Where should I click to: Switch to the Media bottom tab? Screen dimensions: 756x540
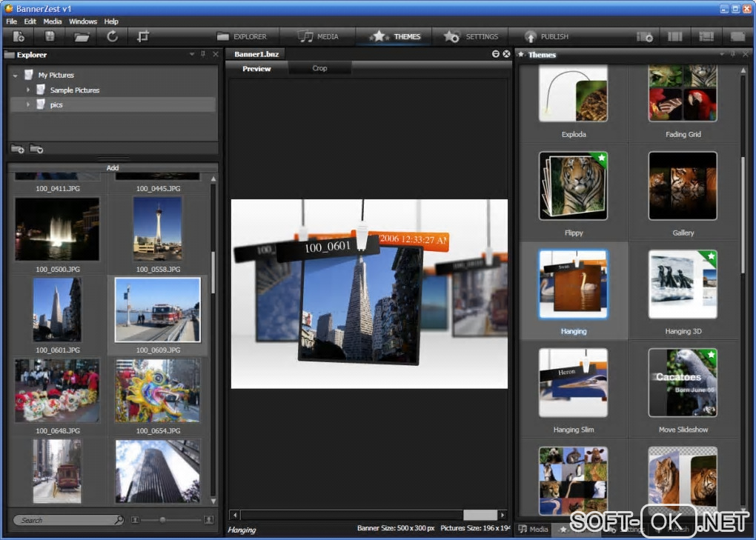click(533, 530)
